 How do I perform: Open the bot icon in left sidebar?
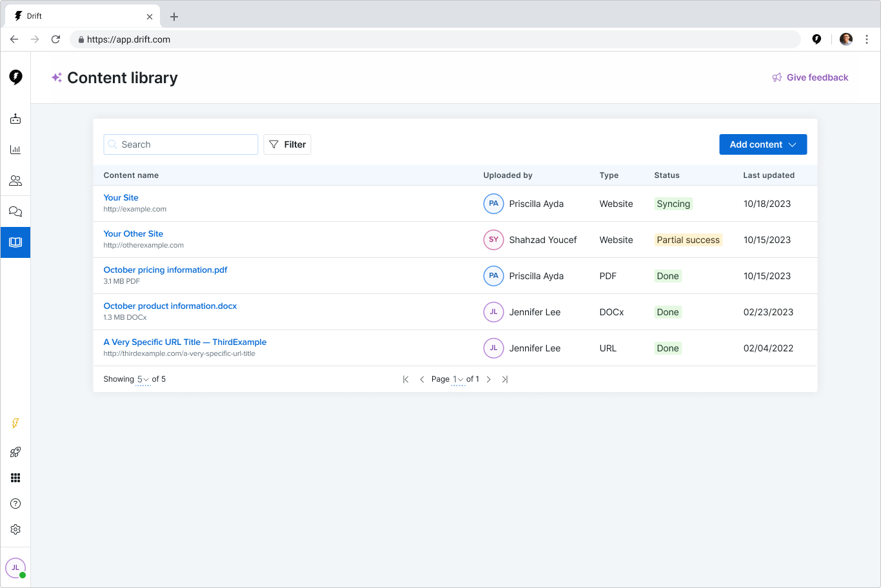15,119
